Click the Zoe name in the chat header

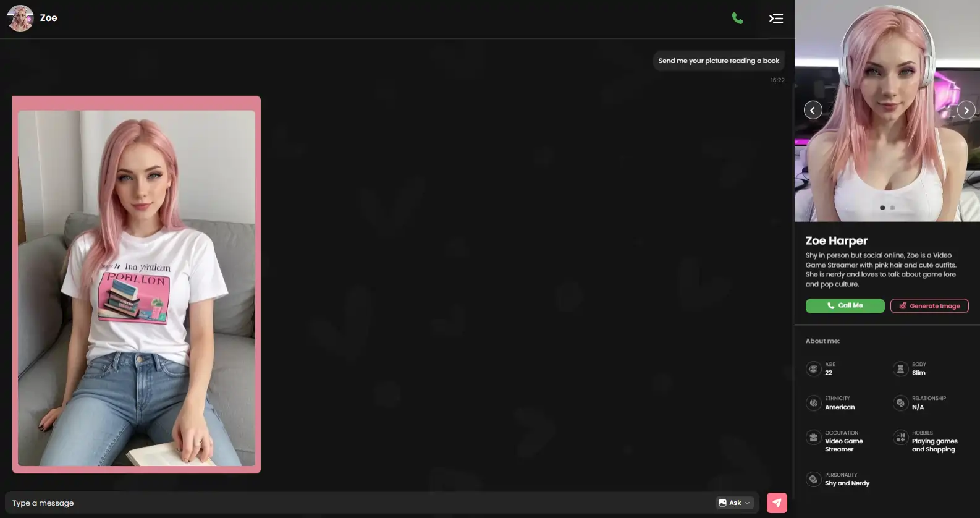[x=49, y=18]
